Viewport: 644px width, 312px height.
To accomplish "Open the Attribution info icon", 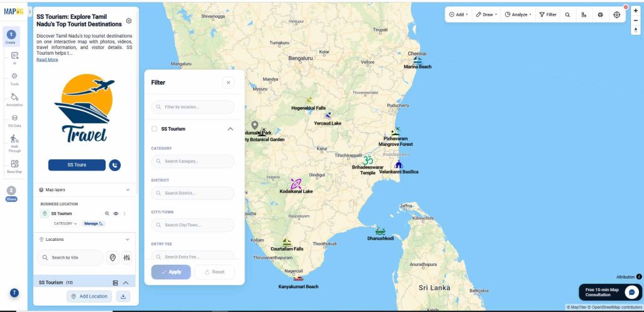I will [639, 277].
